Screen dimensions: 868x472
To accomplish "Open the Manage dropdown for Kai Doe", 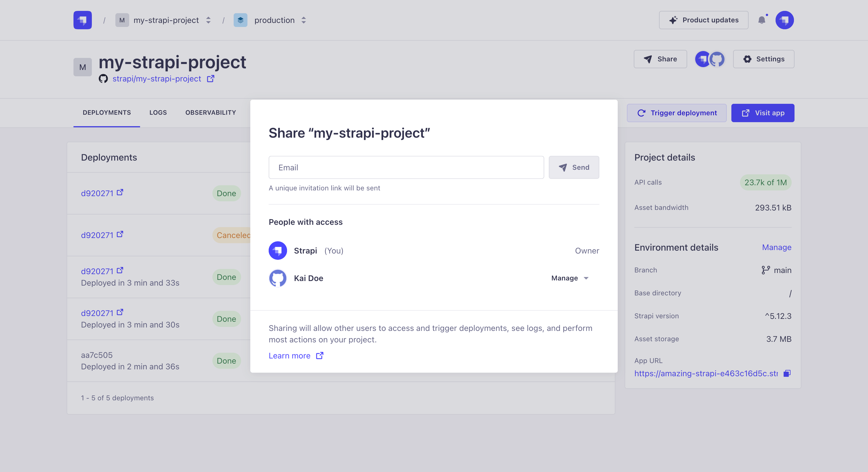I will pos(570,278).
